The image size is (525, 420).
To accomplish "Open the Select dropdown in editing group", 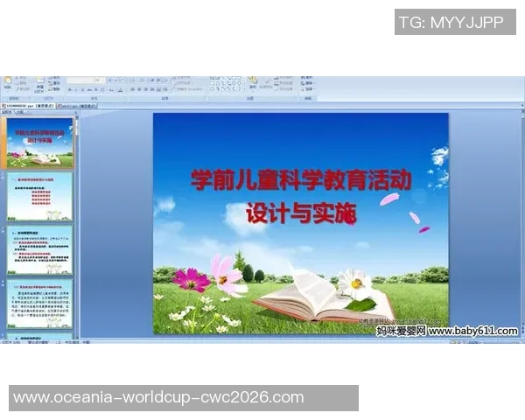I will pyautogui.click(x=308, y=89).
